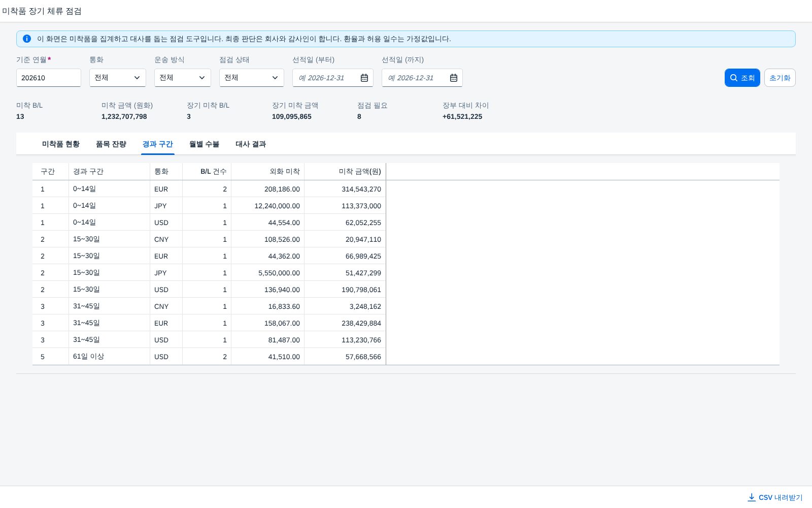This screenshot has width=812, height=508.
Task: Switch to the 품목 잔량 tab
Action: [x=111, y=144]
